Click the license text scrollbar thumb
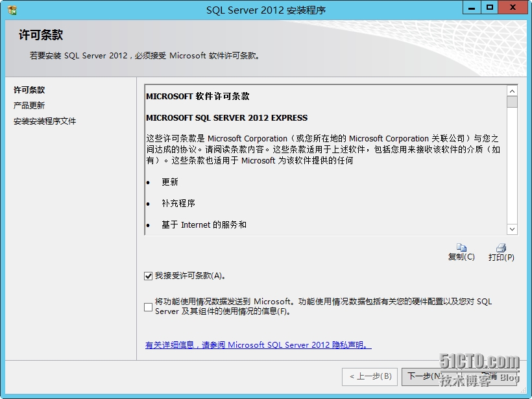Screen dimensions: 532x399 (x=512, y=102)
